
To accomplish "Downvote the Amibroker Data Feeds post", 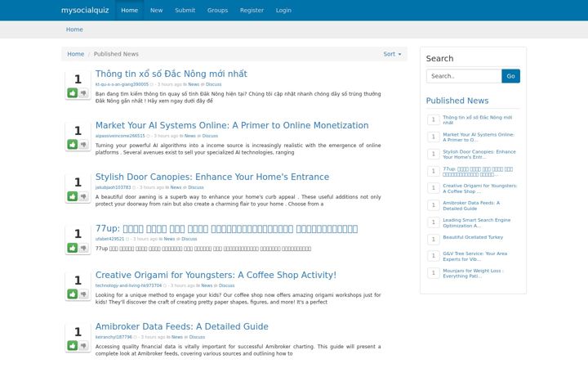I will 83,345.
